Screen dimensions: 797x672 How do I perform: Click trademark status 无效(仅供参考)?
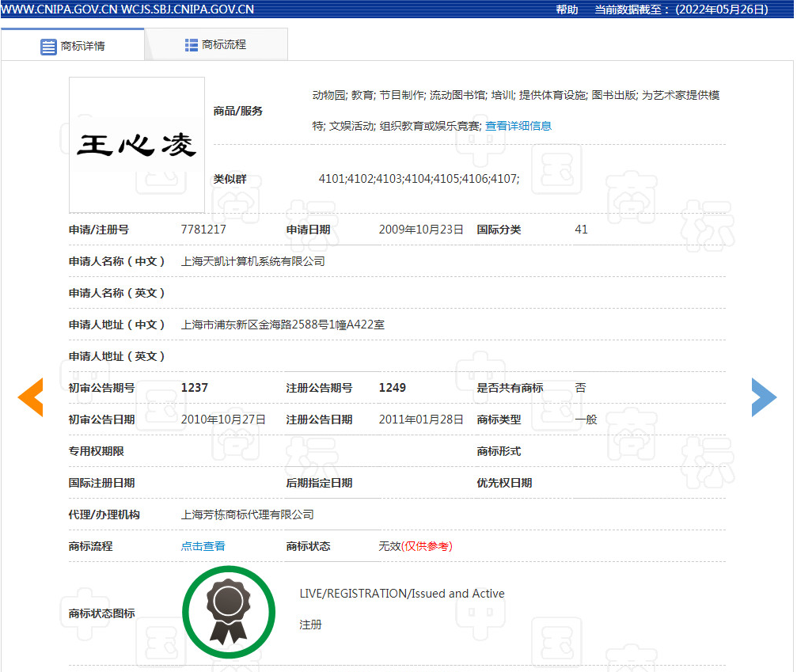click(416, 546)
